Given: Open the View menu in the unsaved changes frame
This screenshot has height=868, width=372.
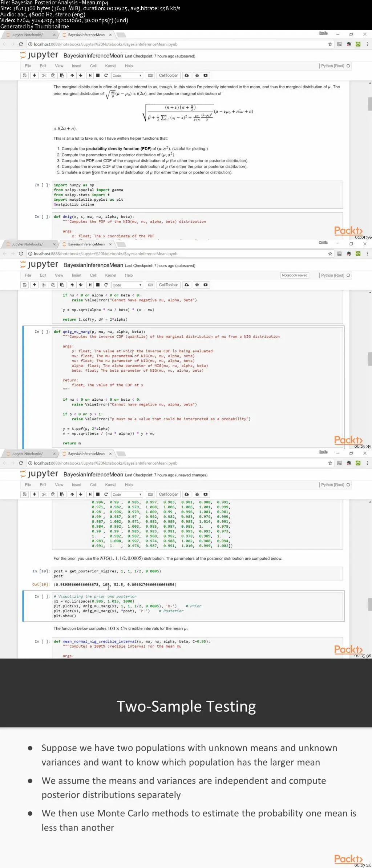Looking at the screenshot, I should coord(59,485).
